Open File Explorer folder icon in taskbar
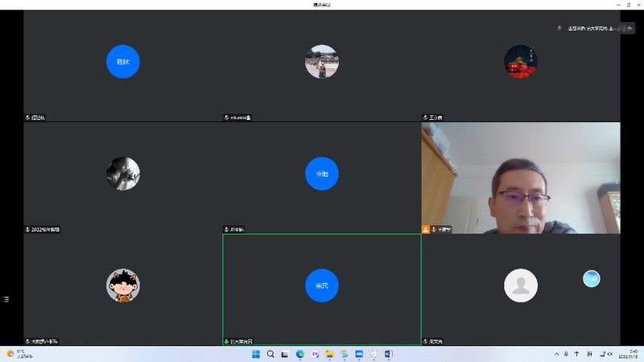 click(x=329, y=354)
